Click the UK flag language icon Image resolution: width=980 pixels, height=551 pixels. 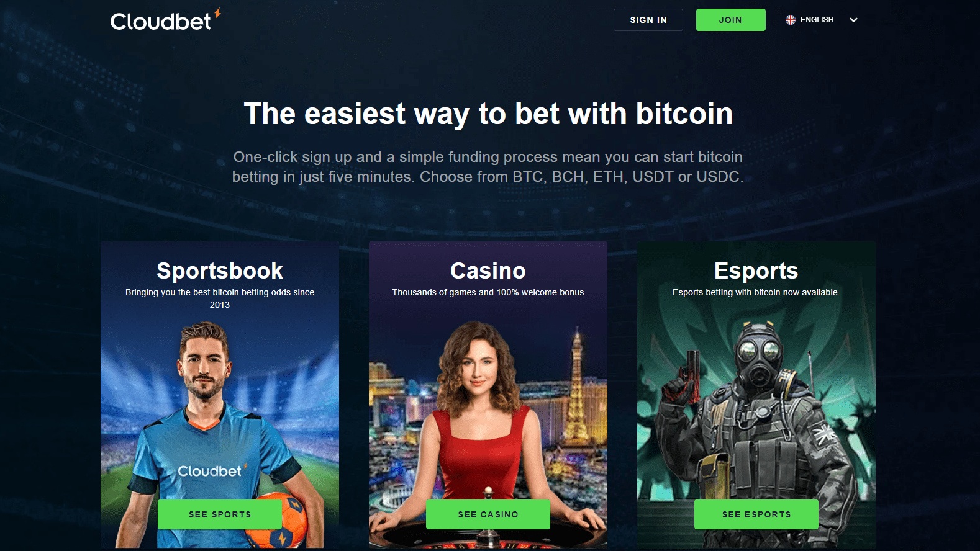pos(791,20)
